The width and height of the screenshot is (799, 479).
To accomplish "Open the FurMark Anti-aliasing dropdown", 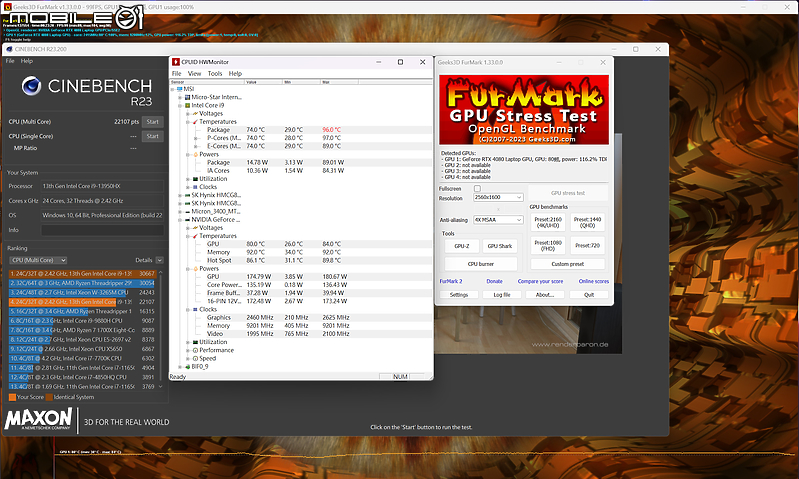I will coord(498,220).
